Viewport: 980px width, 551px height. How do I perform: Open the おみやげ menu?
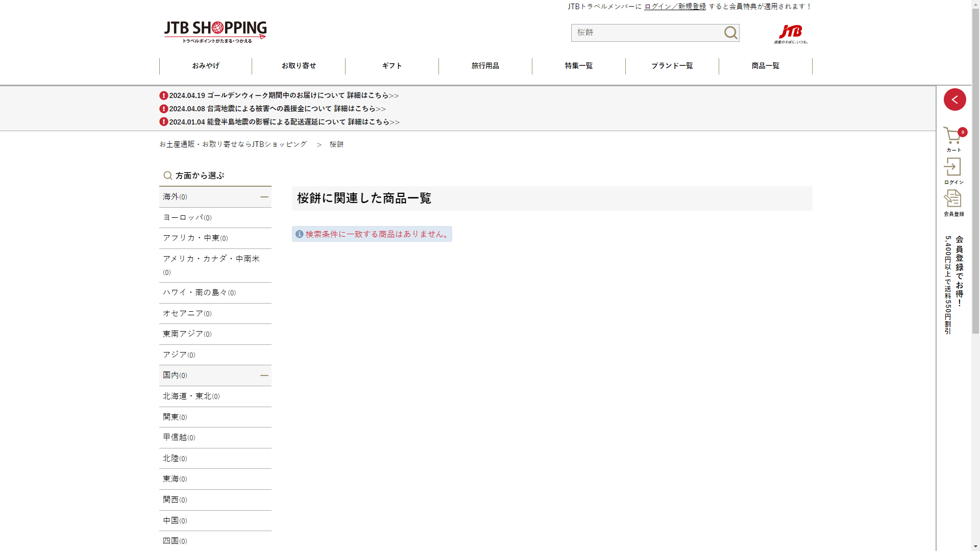[206, 66]
